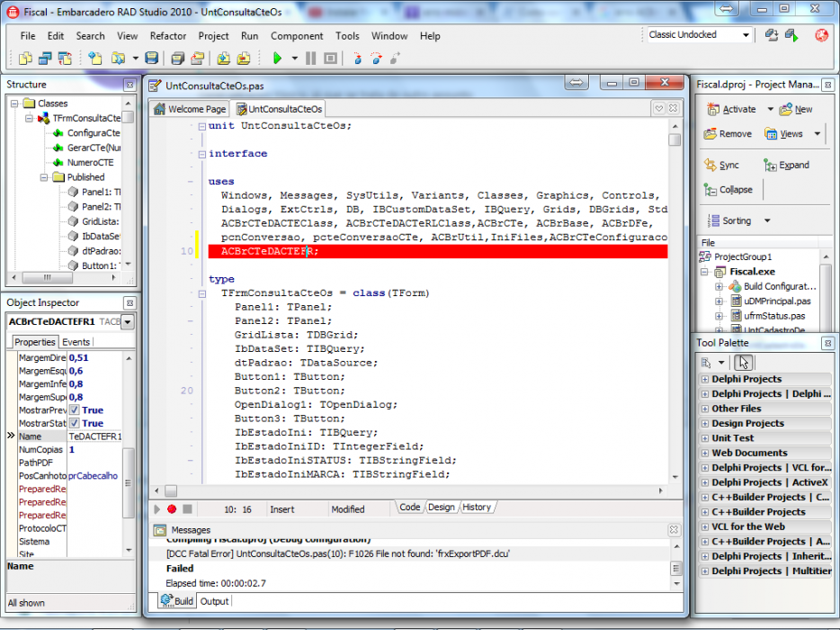Toggle the MostrarStatus True checkbox
The height and width of the screenshot is (630, 840).
point(74,424)
